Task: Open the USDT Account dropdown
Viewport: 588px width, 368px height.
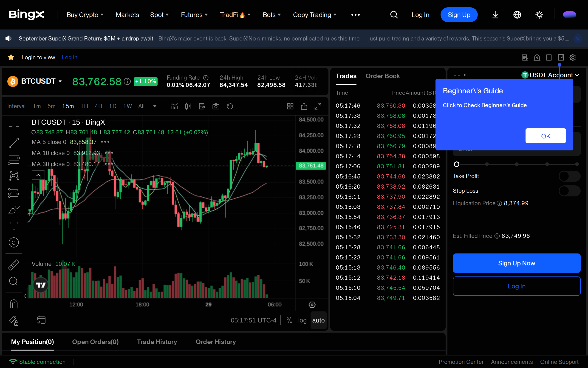Action: pyautogui.click(x=550, y=75)
